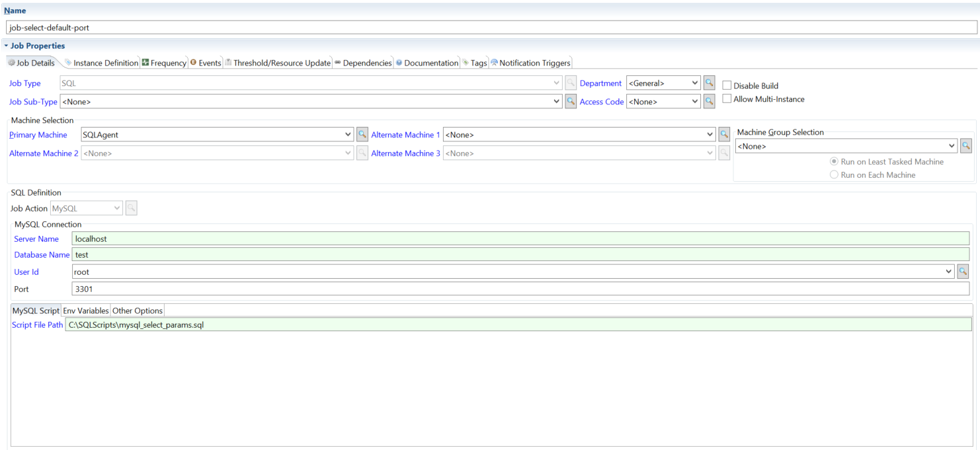Open the Access Code dropdown
The height and width of the screenshot is (450, 980).
pos(694,102)
